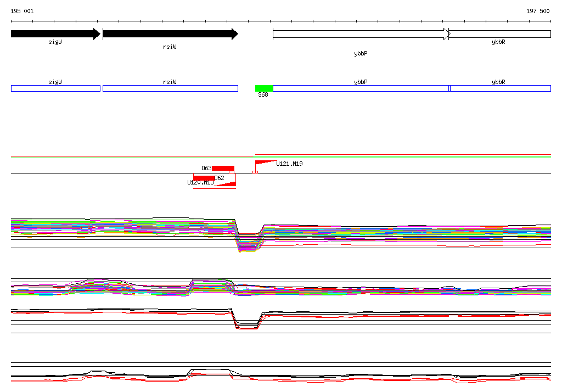Select the green S68 segment
The image size is (562, 392).
point(264,88)
